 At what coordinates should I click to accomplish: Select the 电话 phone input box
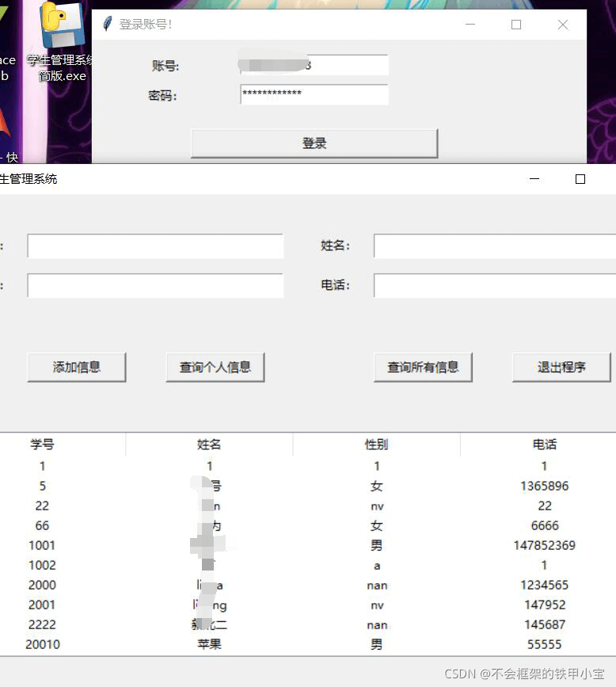(x=494, y=285)
